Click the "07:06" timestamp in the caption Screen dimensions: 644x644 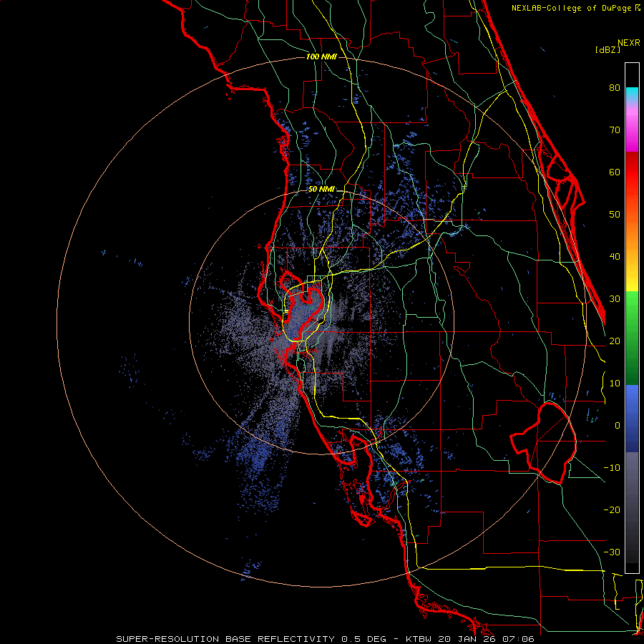click(519, 639)
